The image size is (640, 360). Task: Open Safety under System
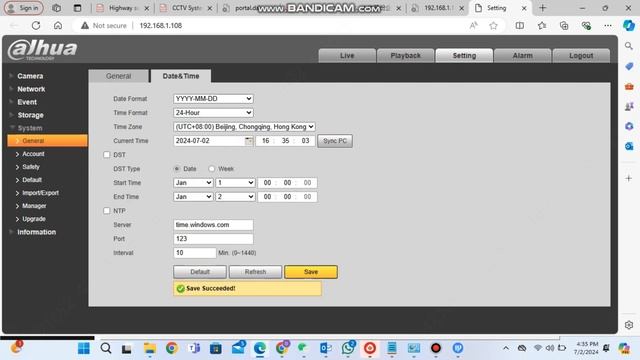31,167
